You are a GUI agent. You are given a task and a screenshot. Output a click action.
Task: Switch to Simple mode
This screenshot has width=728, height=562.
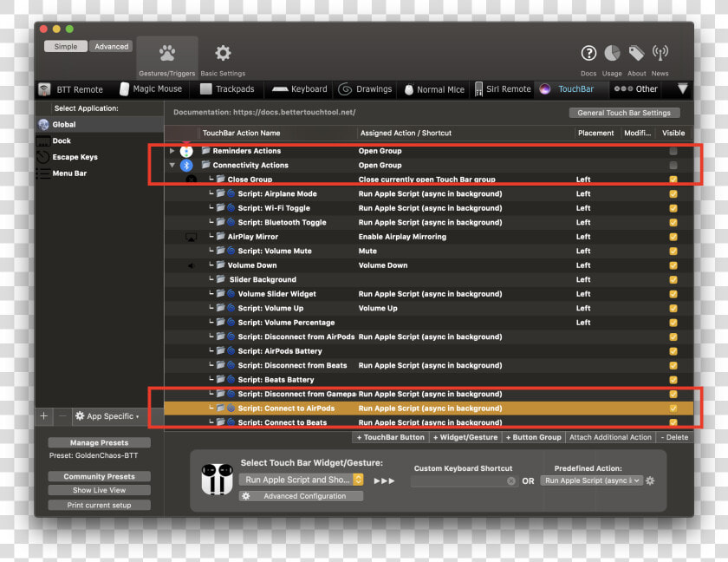[66, 47]
